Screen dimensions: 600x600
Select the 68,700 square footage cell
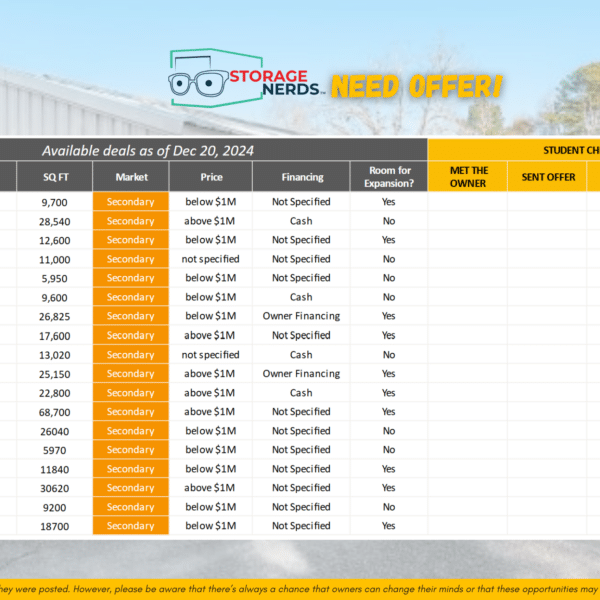click(55, 412)
